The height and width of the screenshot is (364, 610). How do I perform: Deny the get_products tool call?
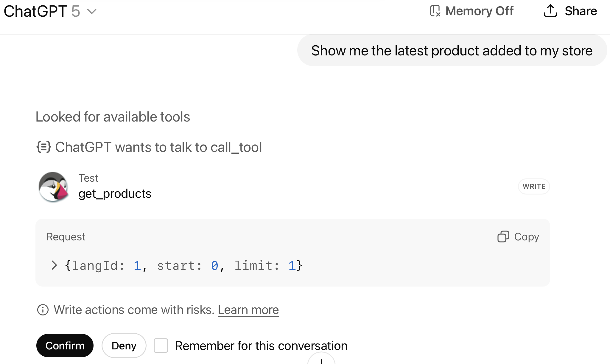click(x=124, y=346)
